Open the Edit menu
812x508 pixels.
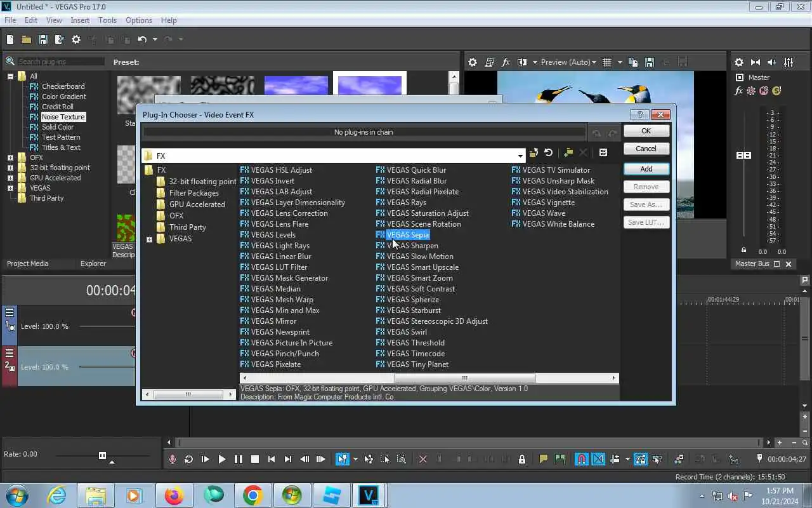(x=30, y=20)
